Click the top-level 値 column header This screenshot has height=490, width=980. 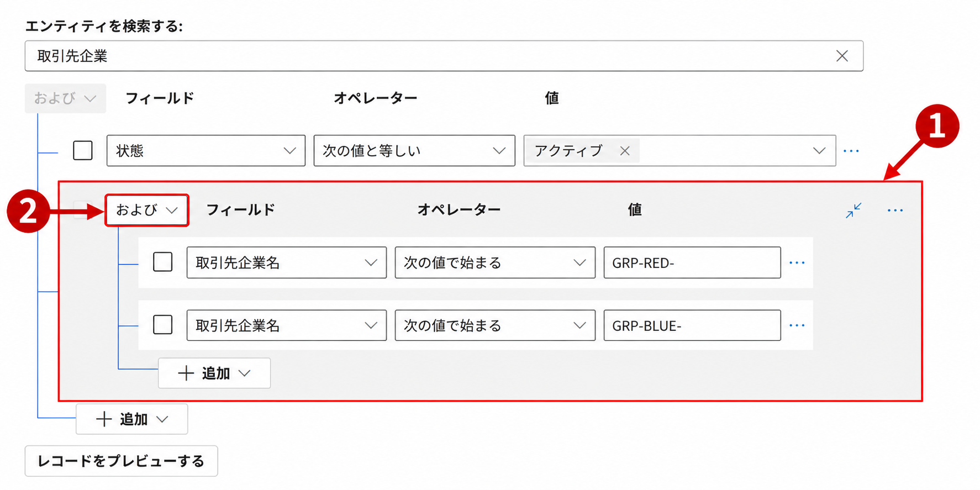point(552,98)
